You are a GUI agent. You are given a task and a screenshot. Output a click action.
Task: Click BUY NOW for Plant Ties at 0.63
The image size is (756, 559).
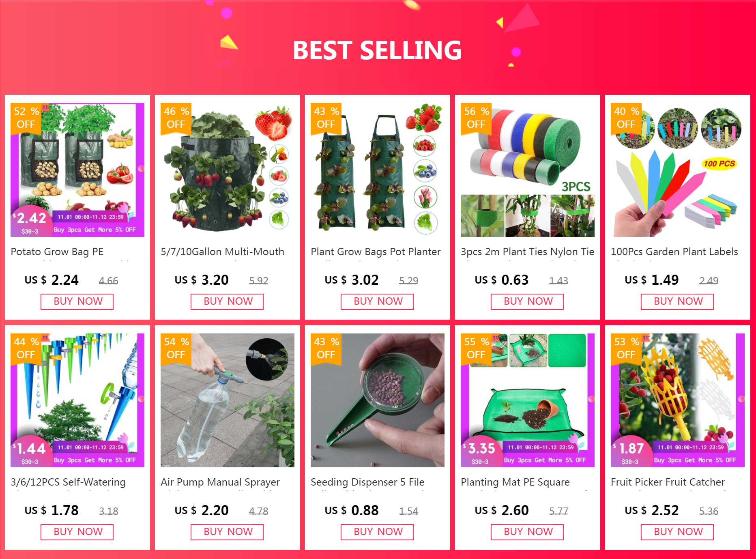(527, 302)
